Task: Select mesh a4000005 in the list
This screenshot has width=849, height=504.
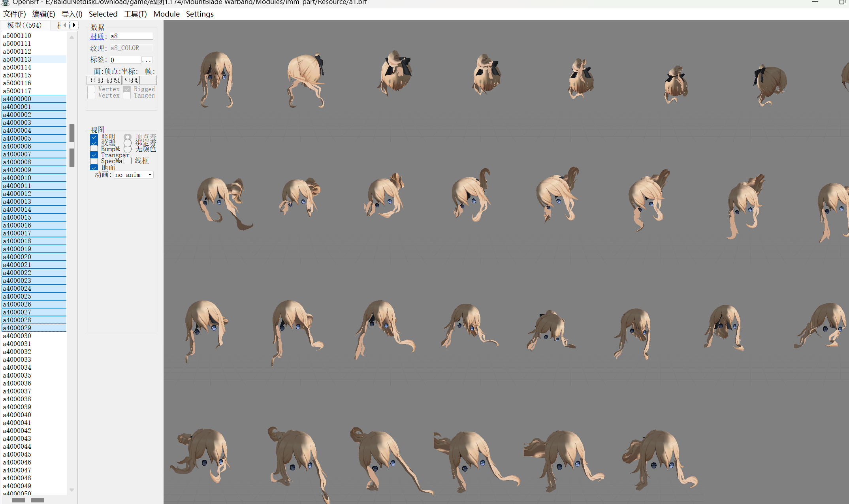Action: [x=34, y=138]
